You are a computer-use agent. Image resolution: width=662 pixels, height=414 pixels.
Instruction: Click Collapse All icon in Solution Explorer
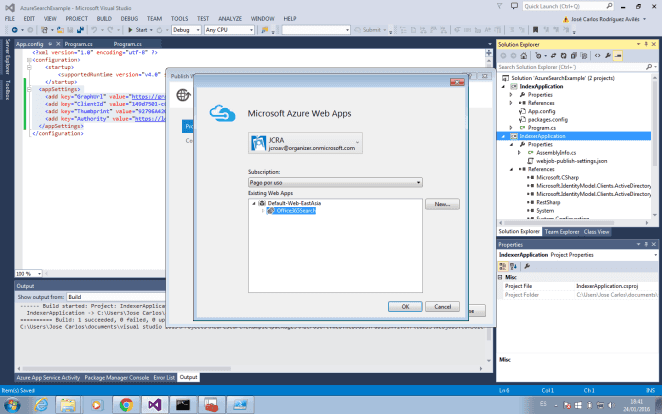[x=573, y=56]
